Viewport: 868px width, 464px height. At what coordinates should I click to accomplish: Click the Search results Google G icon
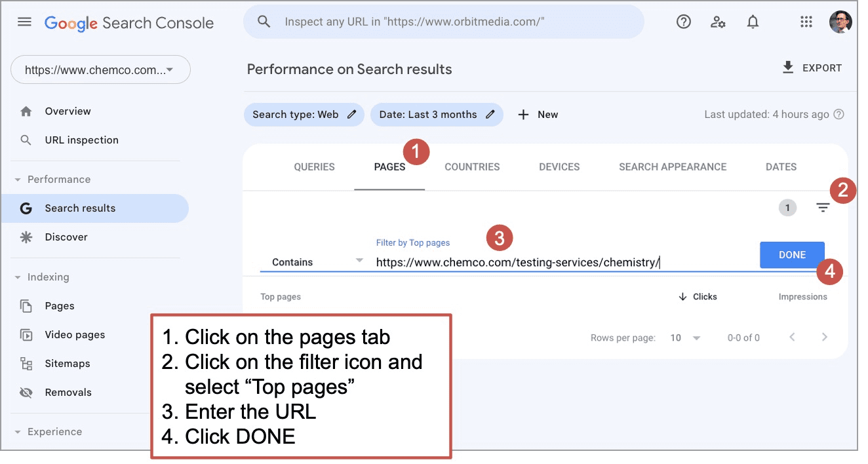(26, 208)
